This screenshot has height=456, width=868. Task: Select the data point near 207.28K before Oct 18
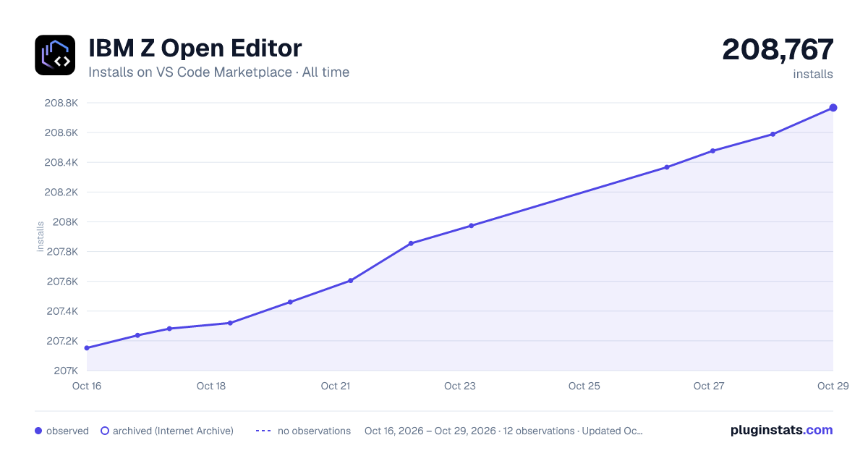point(169,329)
